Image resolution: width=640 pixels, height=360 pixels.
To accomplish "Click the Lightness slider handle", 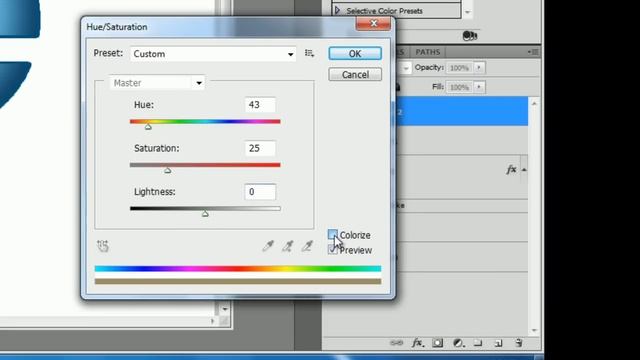I will [x=205, y=213].
